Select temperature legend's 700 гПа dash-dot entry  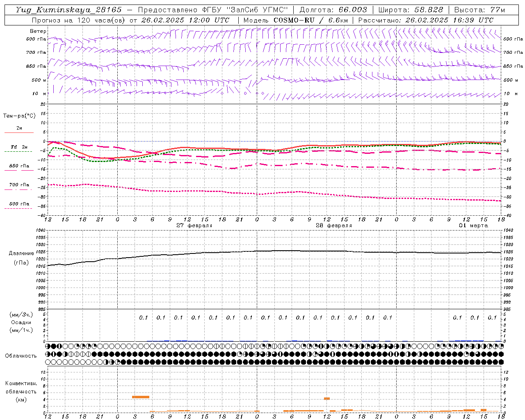tap(18, 185)
